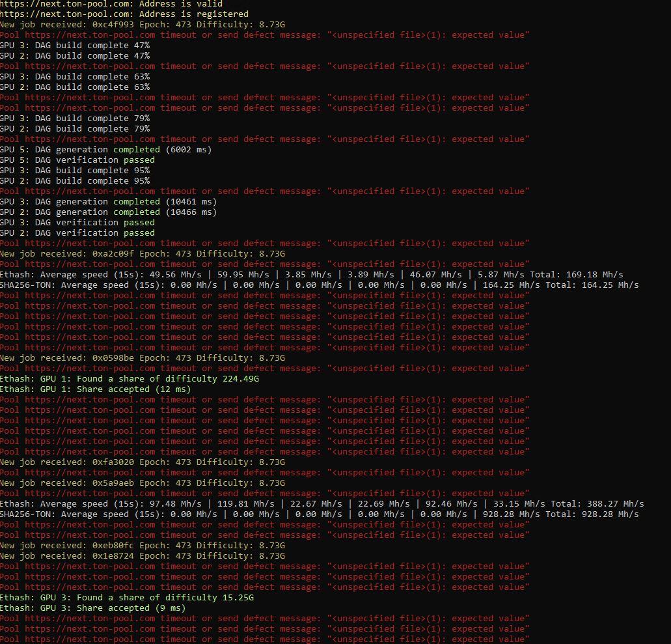
Task: Click the GPU 5 DAG generation time (6002 ms)
Action: tap(189, 149)
